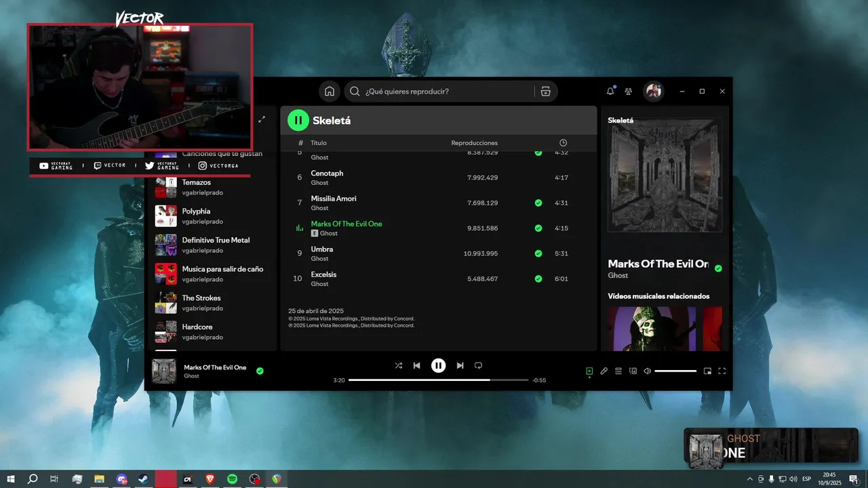Open the related music video thumbnail

pos(652,329)
